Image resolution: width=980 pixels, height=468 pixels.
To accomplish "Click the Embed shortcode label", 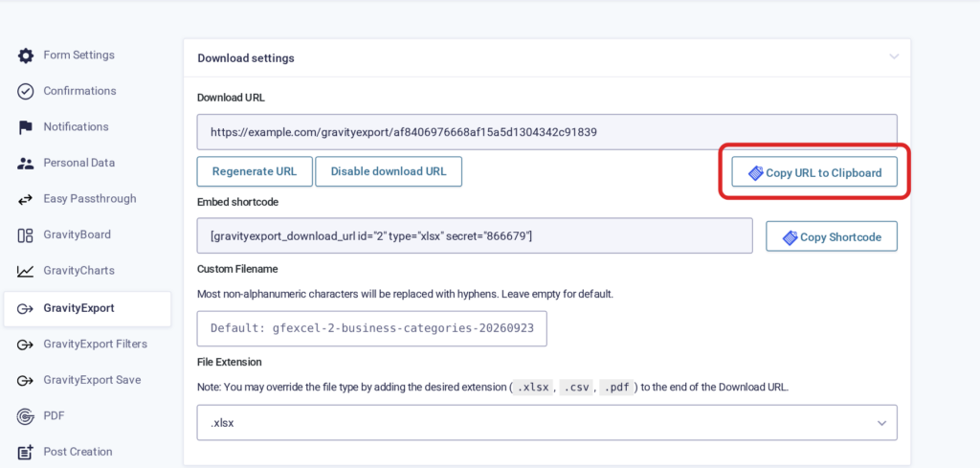I will click(x=237, y=203).
